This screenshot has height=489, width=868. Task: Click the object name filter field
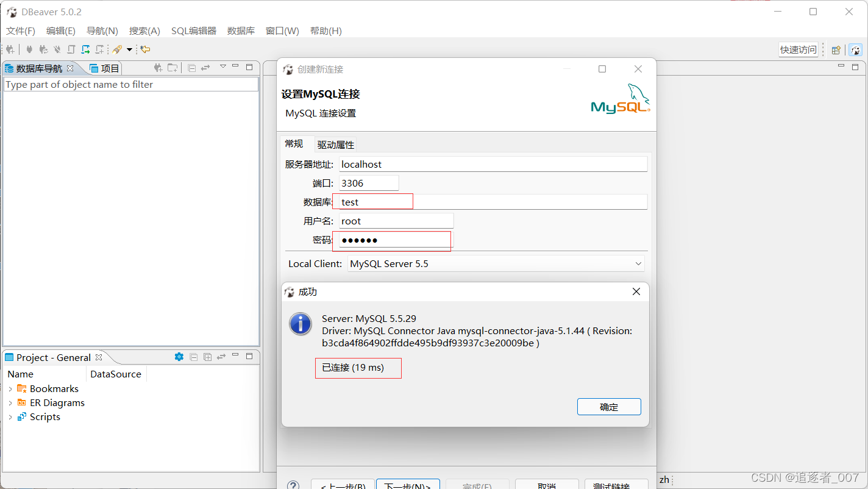coord(131,85)
